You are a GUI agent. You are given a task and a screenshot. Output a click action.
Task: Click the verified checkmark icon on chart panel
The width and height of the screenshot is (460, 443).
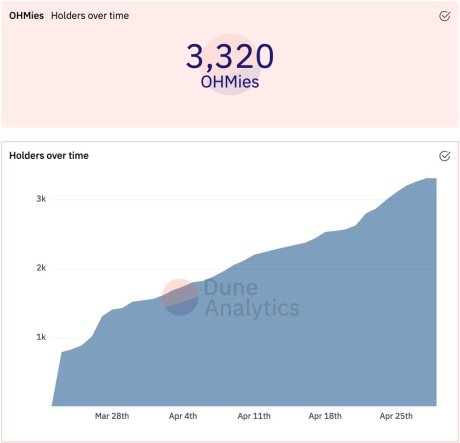tap(445, 156)
